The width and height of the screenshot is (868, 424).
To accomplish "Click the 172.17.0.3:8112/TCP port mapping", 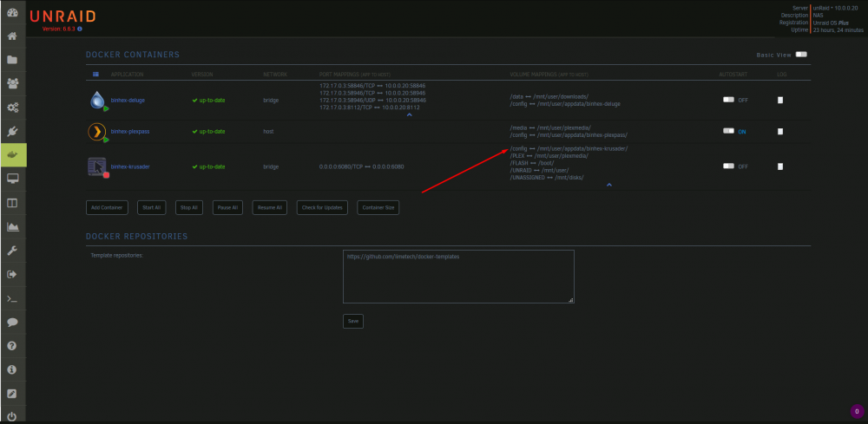I will pos(370,108).
